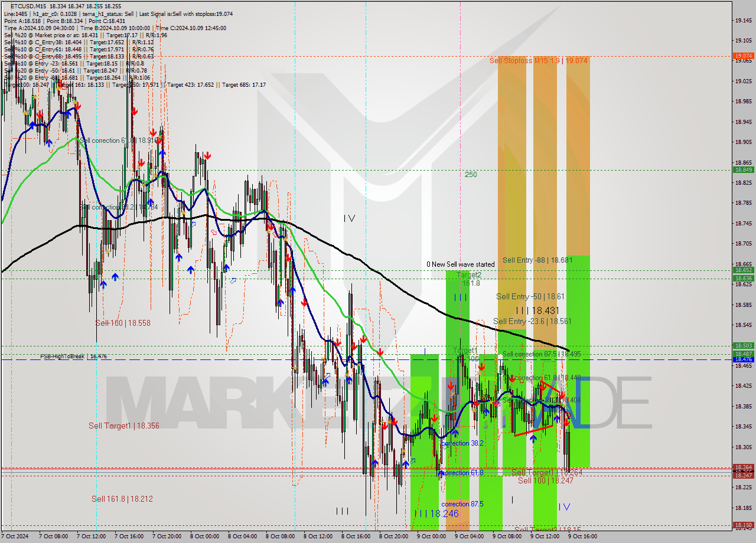Click 'Sell correction 61.8 | 18.91' label

[x=119, y=140]
